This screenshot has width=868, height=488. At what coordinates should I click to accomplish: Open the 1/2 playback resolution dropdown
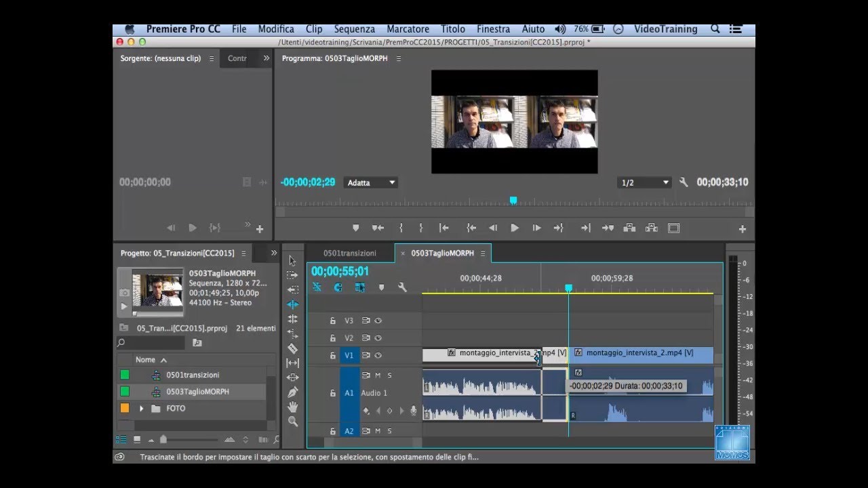click(644, 183)
